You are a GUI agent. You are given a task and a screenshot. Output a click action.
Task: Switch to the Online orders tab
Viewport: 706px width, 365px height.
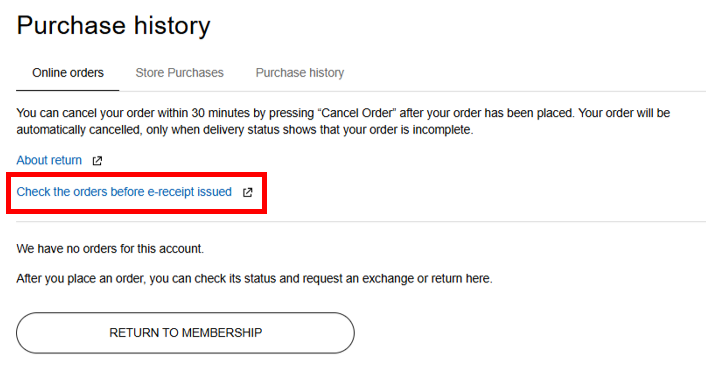68,73
